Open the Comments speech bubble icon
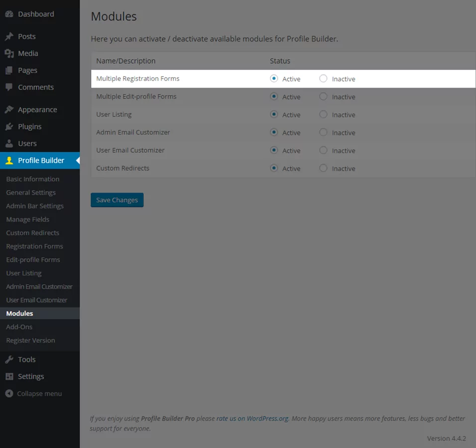The width and height of the screenshot is (476, 448). tap(9, 88)
